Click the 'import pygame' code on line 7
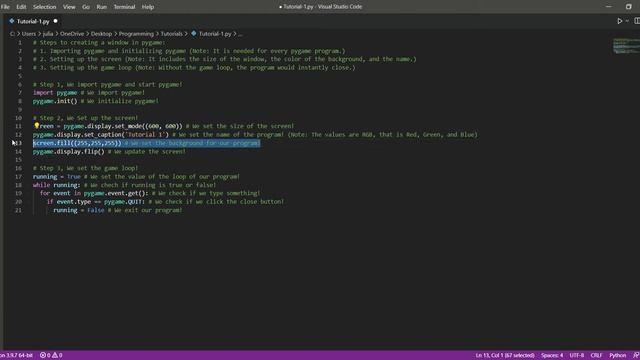640x360 pixels. point(55,93)
